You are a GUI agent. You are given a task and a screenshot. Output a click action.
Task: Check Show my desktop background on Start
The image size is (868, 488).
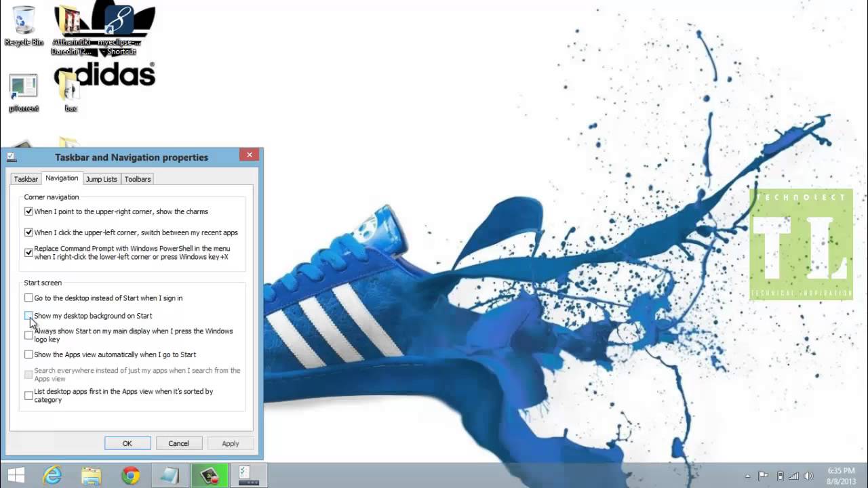28,316
